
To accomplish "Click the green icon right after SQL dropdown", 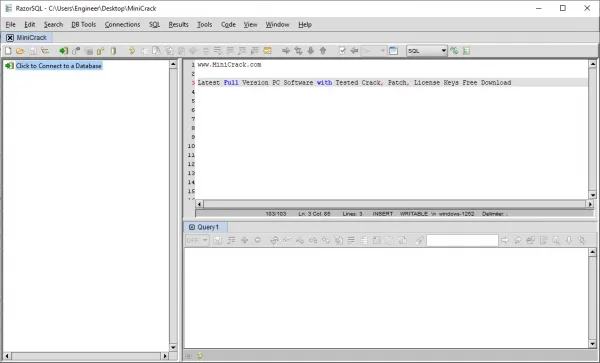I will click(x=454, y=51).
